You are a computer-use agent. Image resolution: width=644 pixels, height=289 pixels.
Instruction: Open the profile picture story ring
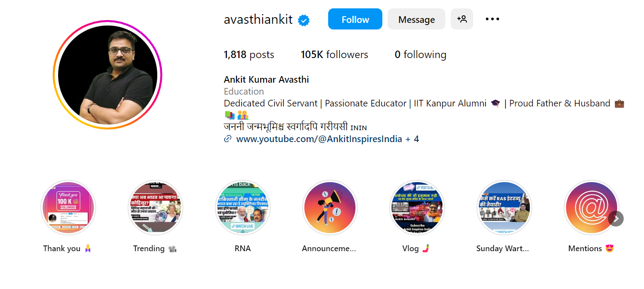tap(107, 75)
